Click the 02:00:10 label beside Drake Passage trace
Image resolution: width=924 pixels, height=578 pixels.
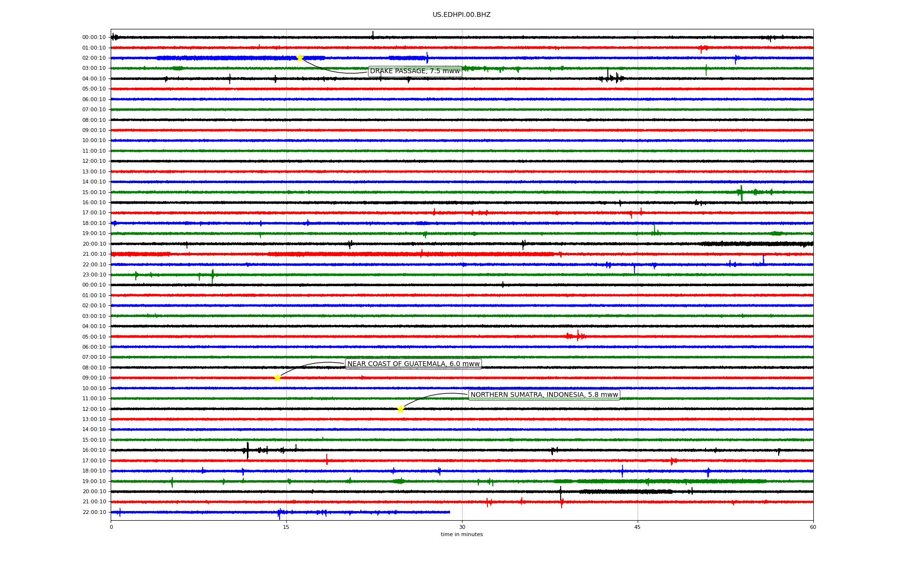94,58
